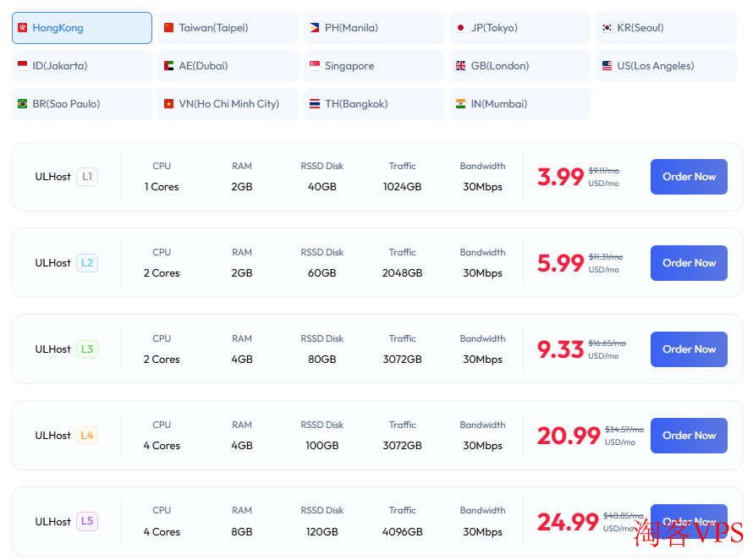
Task: Order the ULHost L2 plan
Action: pyautogui.click(x=689, y=263)
